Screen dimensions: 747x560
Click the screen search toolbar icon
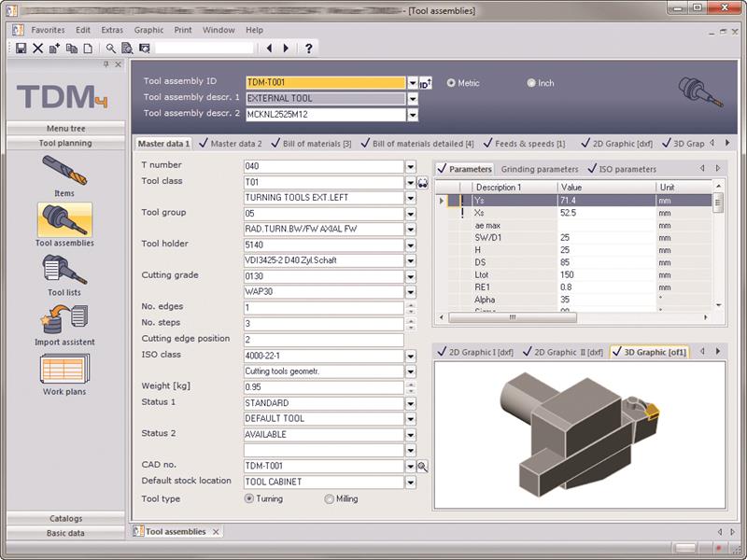[145, 49]
